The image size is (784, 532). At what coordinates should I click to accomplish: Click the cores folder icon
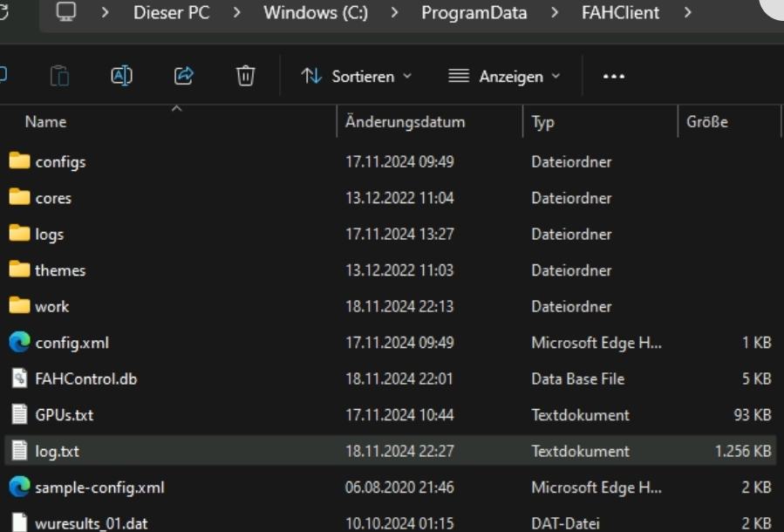click(x=19, y=197)
